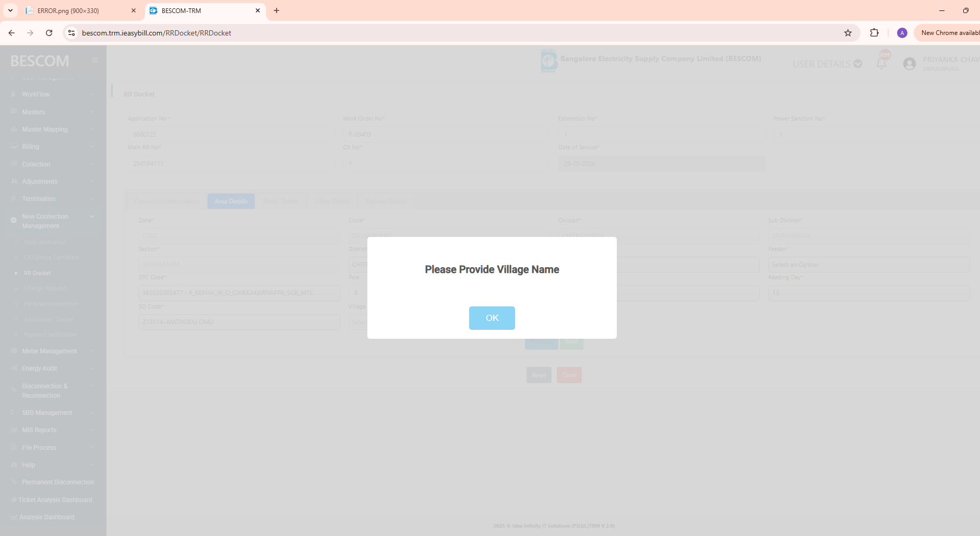Open the notification bell
980x536 pixels.
point(881,63)
